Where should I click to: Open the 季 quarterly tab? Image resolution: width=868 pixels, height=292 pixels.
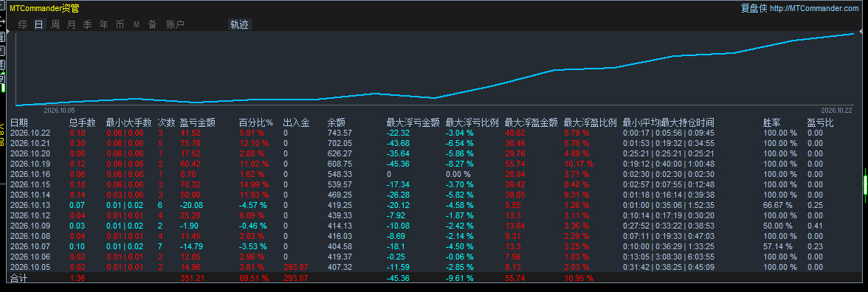[87, 24]
